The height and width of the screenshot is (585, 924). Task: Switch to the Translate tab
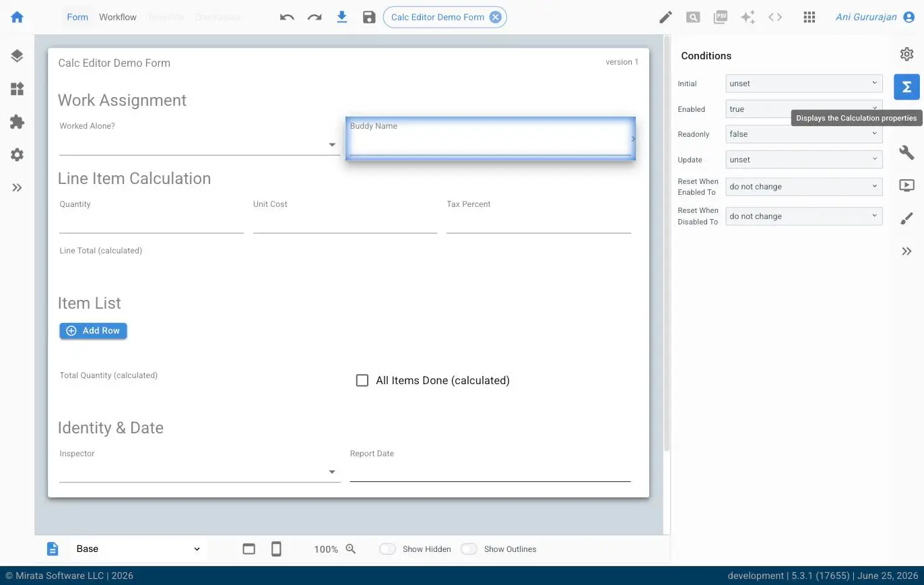click(166, 17)
